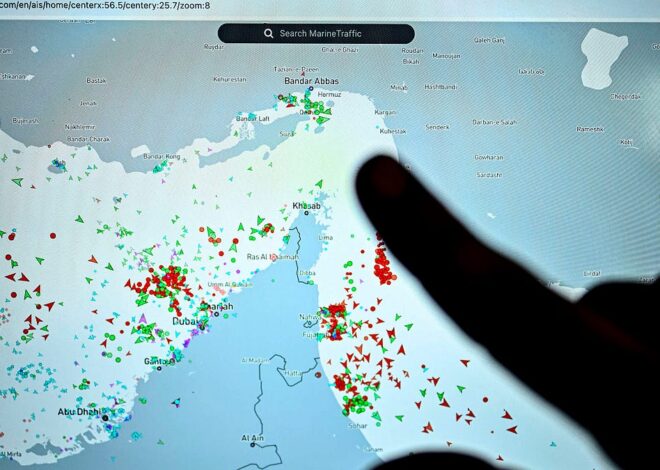The height and width of the screenshot is (470, 660).
Task: Click the Al Ain city label
Action: point(252,438)
